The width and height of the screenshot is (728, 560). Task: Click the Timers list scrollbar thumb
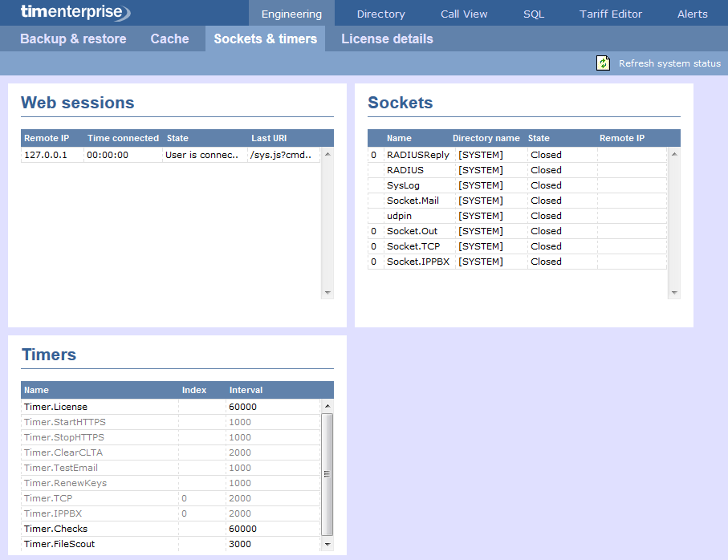pyautogui.click(x=327, y=473)
